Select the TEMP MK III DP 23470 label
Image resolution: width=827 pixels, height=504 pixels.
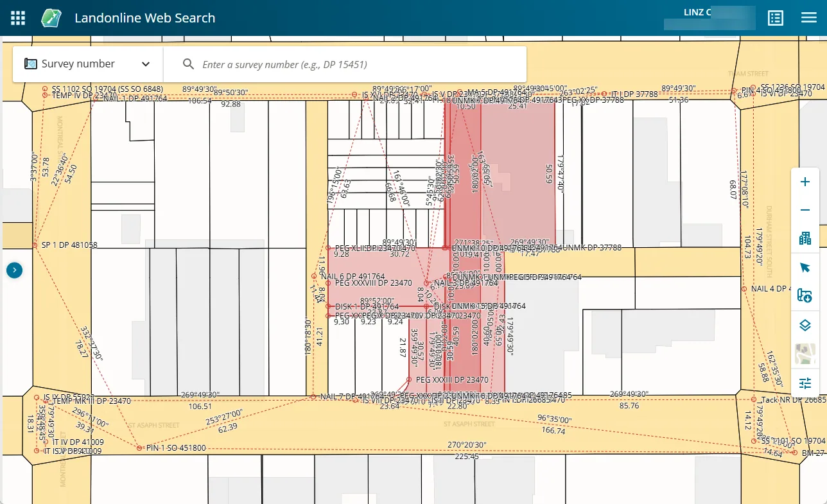coord(91,401)
